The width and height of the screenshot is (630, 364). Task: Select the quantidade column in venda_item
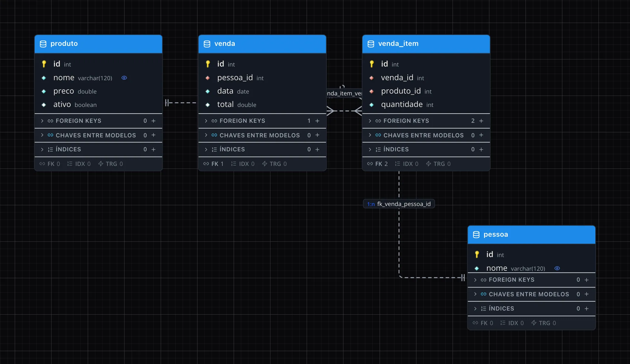(426, 105)
